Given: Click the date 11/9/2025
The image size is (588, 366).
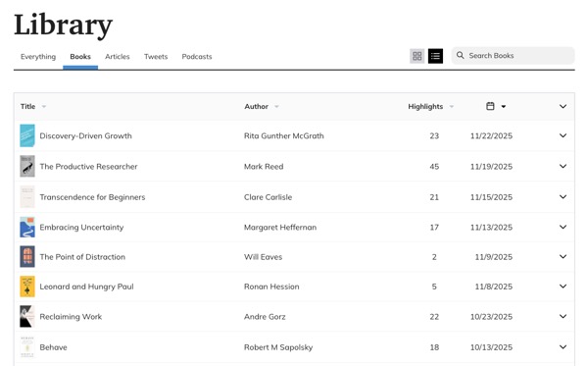Looking at the screenshot, I should pos(494,257).
